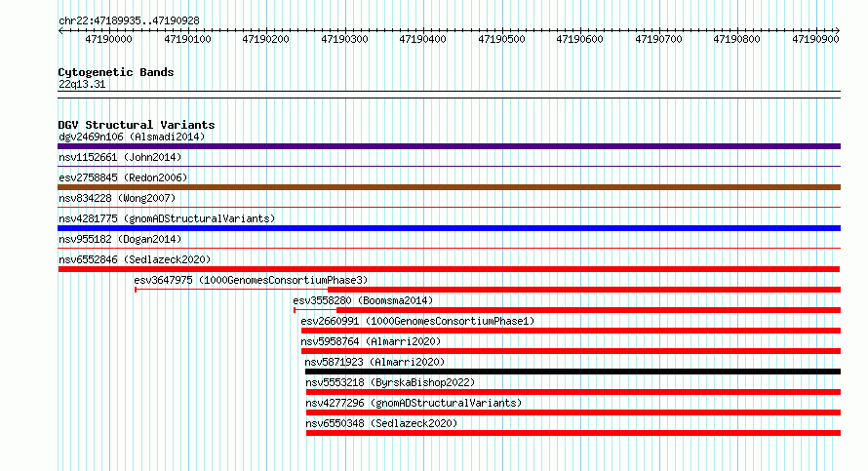Screen dimensions: 868x471
Task: Select the brown esv2758845 variant bar
Action: pyautogui.click(x=449, y=187)
